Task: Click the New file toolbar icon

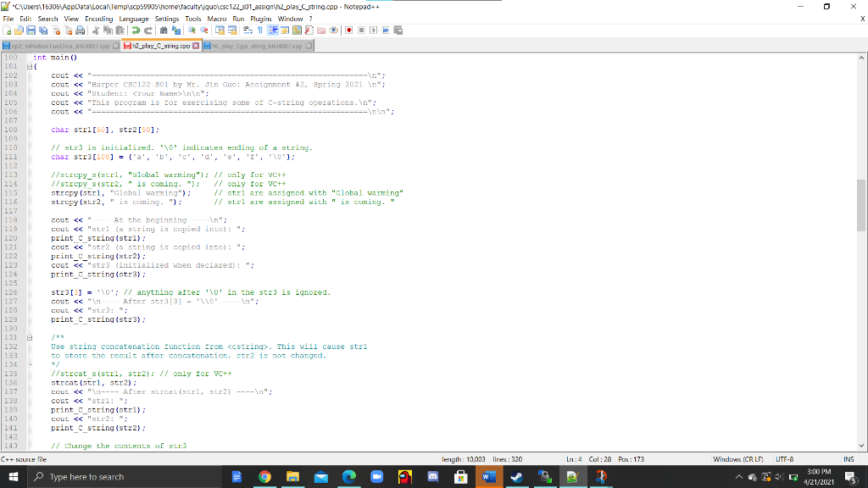Action: pyautogui.click(x=7, y=30)
